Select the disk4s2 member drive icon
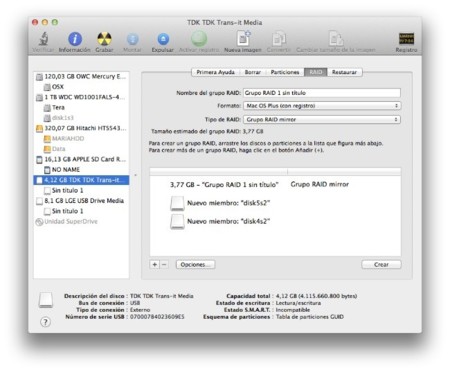This screenshot has width=450, height=372. tap(177, 222)
